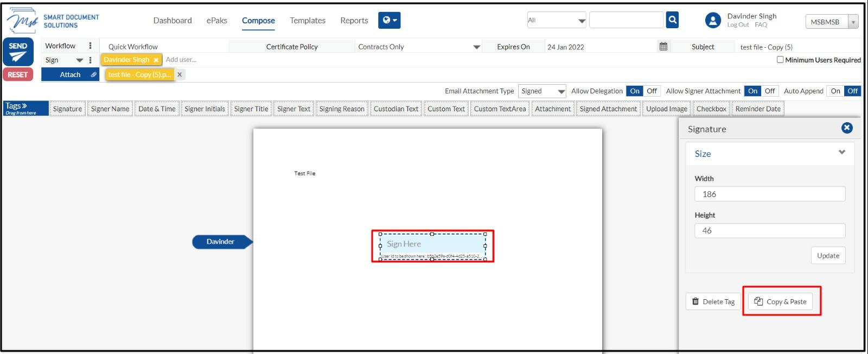This screenshot has width=868, height=354.
Task: Turn Auto Append Off
Action: coord(852,91)
